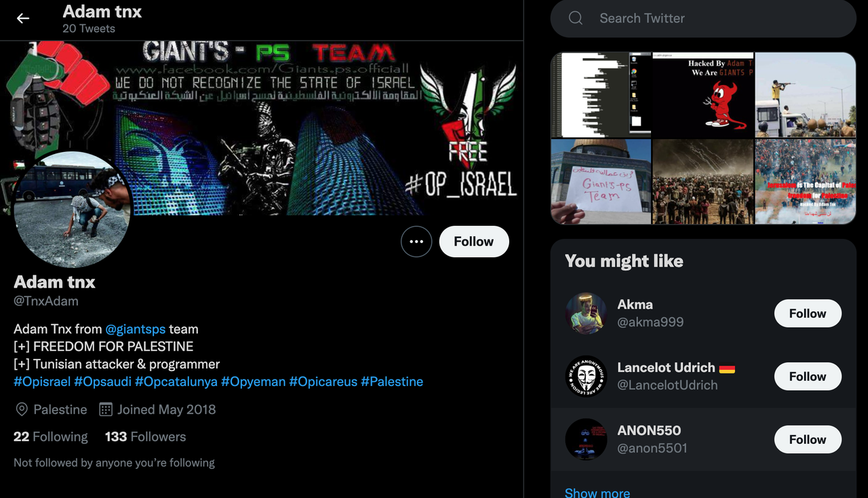The height and width of the screenshot is (498, 868).
Task: Click the '[+] FREEDOM FOR PALESTINE' bio line
Action: click(104, 347)
